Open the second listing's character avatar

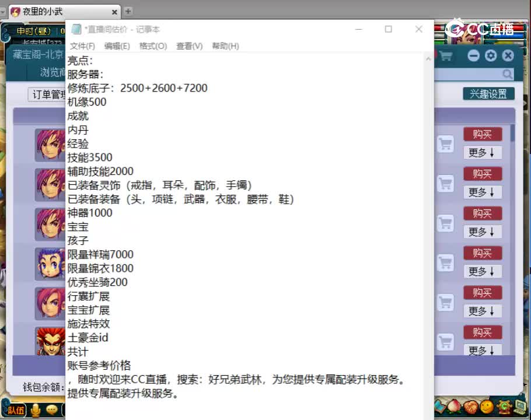[50, 184]
